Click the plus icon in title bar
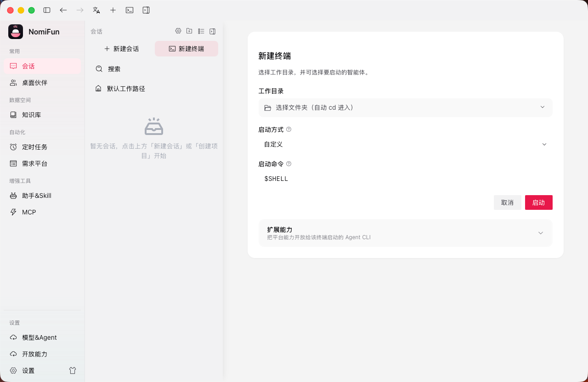Screen dimensions: 588x382 click(113, 10)
